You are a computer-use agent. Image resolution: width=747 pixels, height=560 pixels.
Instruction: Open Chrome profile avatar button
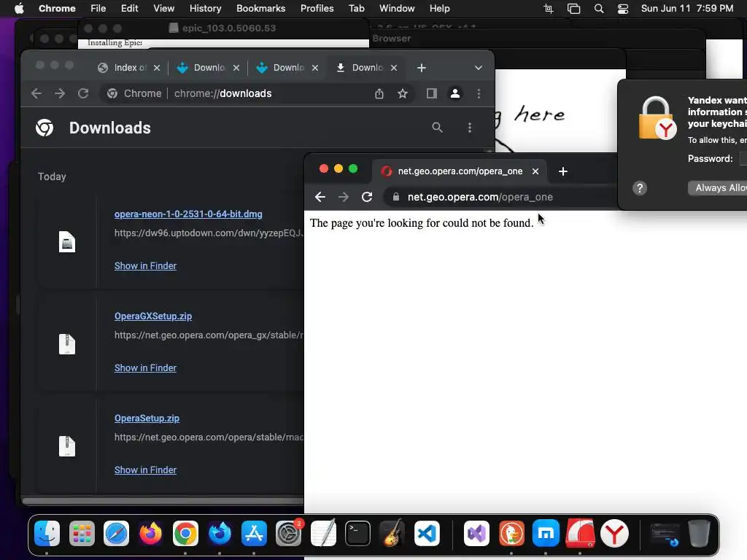(455, 93)
